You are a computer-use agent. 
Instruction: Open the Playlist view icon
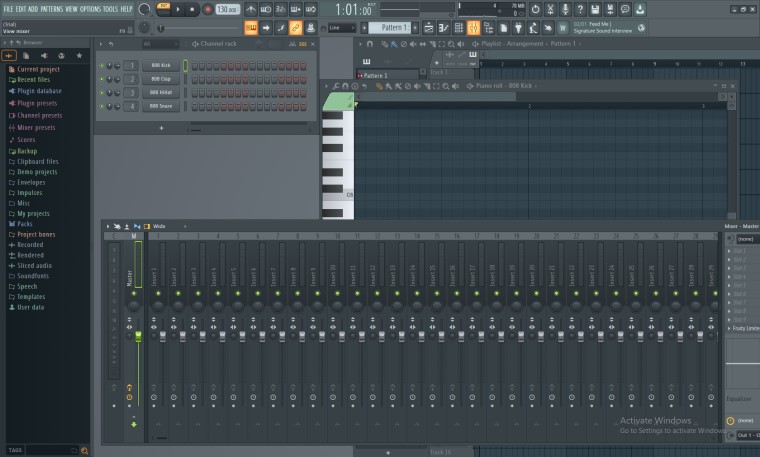click(429, 28)
